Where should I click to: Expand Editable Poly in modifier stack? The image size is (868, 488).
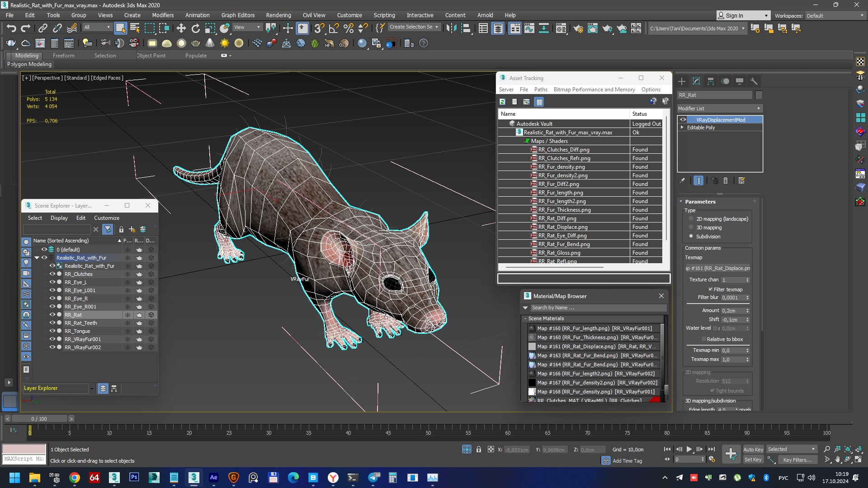point(682,128)
